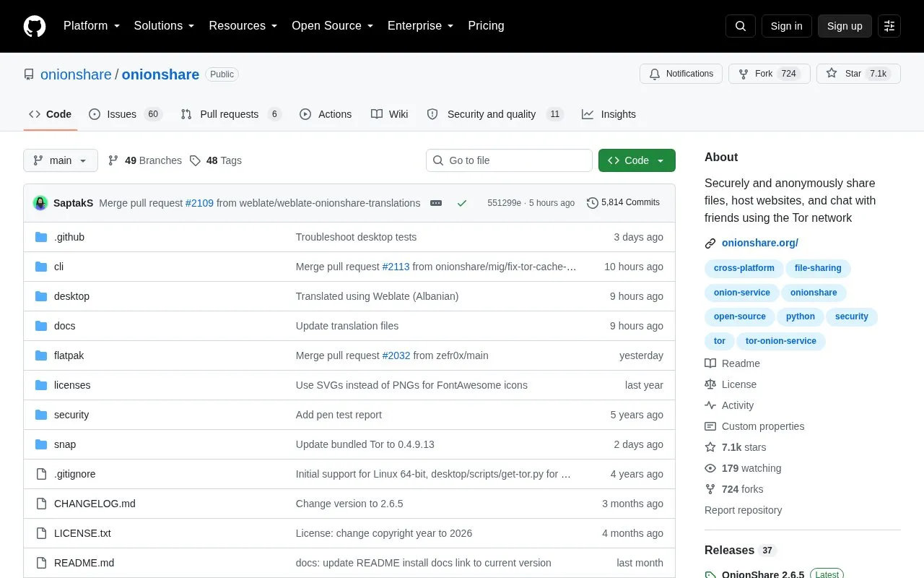924x578 pixels.
Task: View SaptakS avatar on latest commit
Action: [x=40, y=203]
